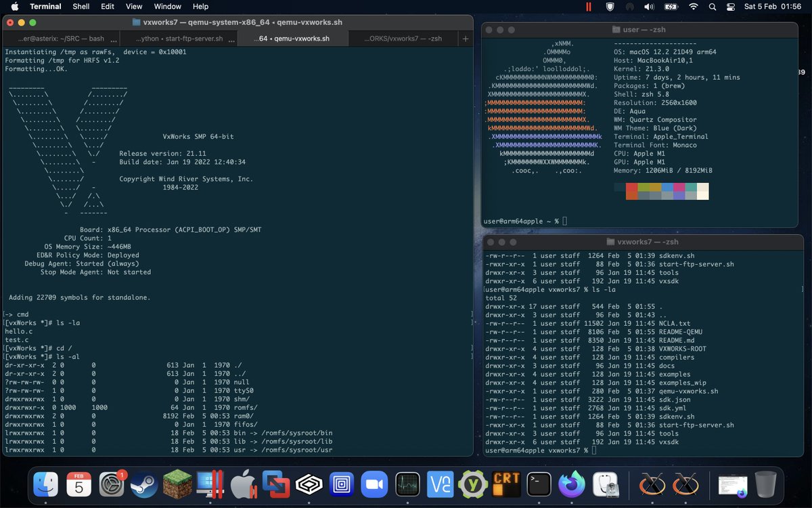The image size is (812, 508).
Task: Switch to the SRC bash tab
Action: [x=63, y=39]
